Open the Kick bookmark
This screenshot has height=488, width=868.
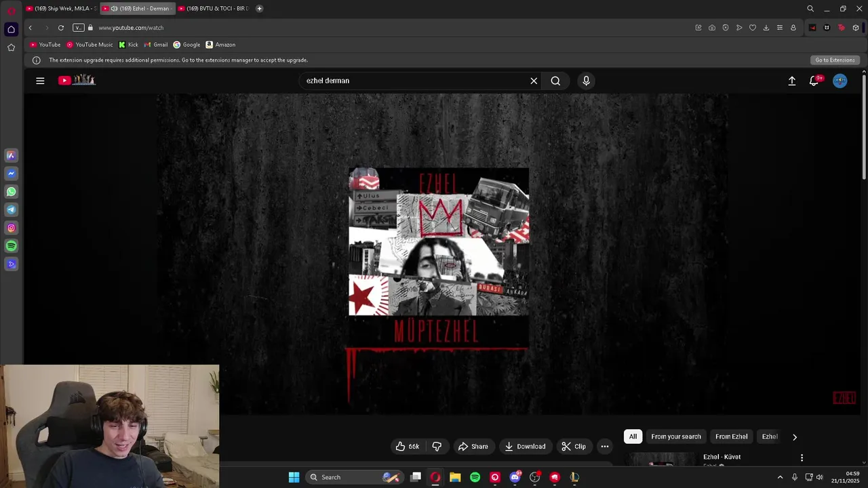tap(128, 45)
